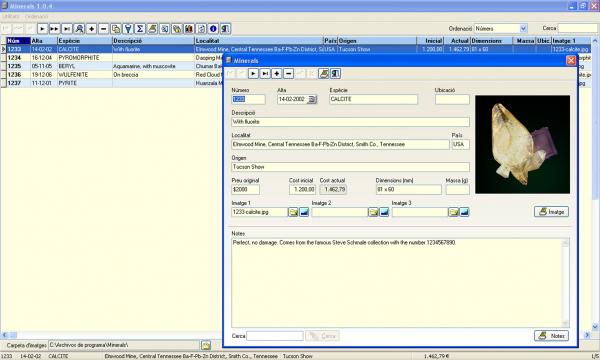
Task: Go to next record in main toolbar
Action: 42,29
